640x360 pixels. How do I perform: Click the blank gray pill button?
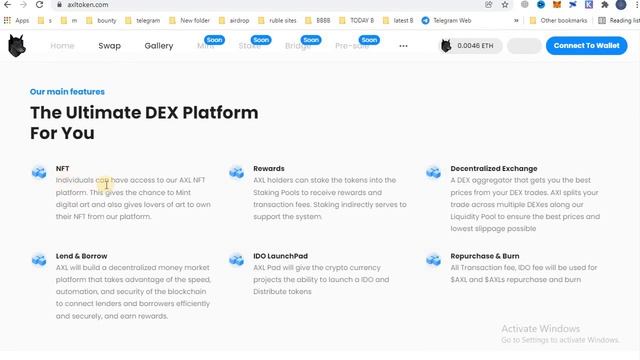pos(524,46)
